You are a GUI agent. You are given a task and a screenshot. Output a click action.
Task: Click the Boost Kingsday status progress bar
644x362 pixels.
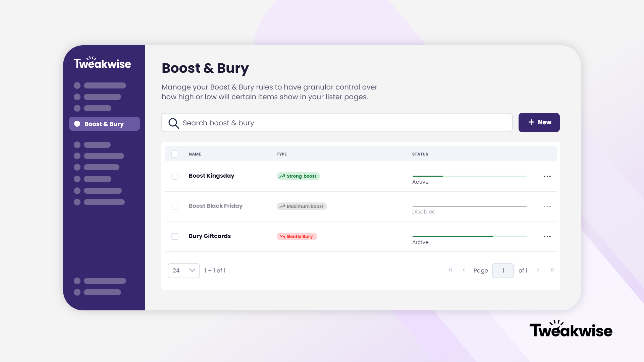tap(470, 176)
